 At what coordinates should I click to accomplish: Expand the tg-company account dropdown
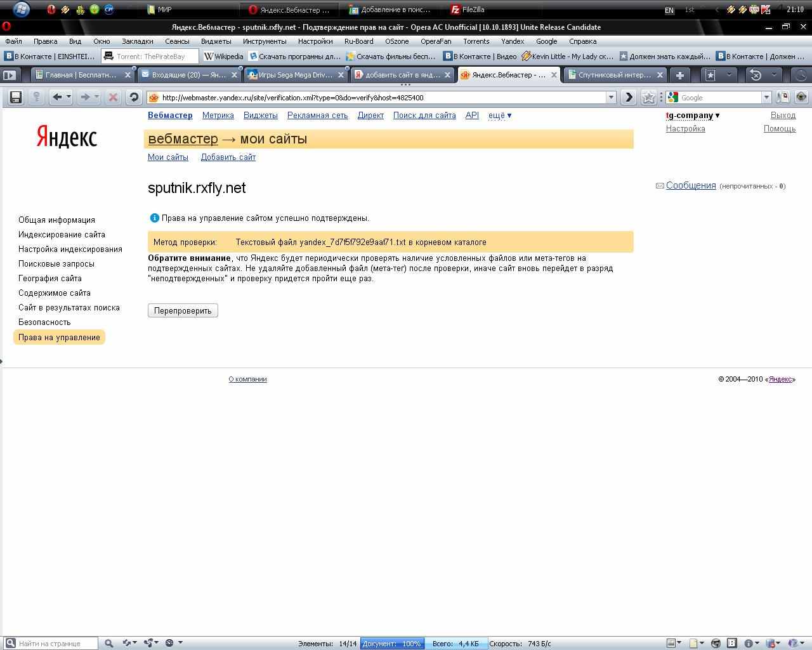[x=693, y=116]
